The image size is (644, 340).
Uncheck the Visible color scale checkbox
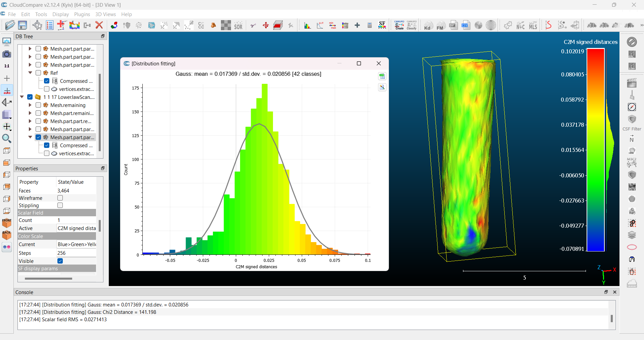pos(60,261)
